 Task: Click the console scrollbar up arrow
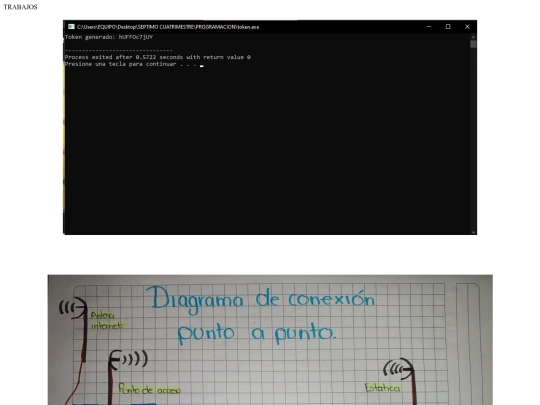(x=474, y=37)
